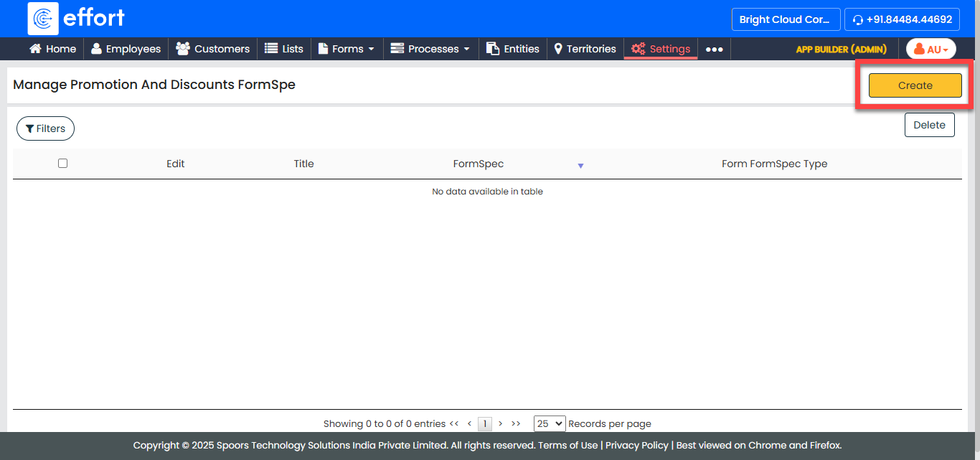Open the Entities section
Viewport: 980px width, 460px height.
[512, 49]
